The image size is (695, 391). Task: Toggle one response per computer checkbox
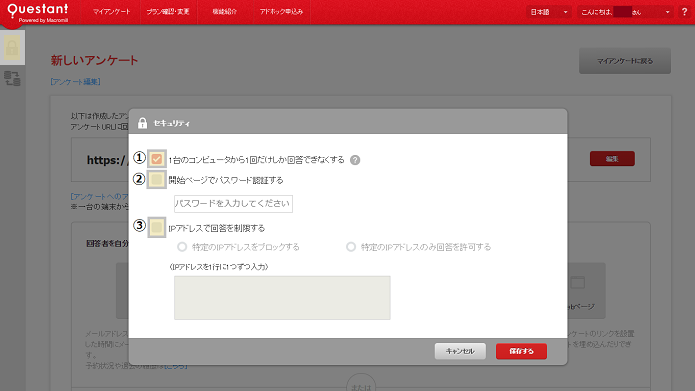tap(156, 159)
